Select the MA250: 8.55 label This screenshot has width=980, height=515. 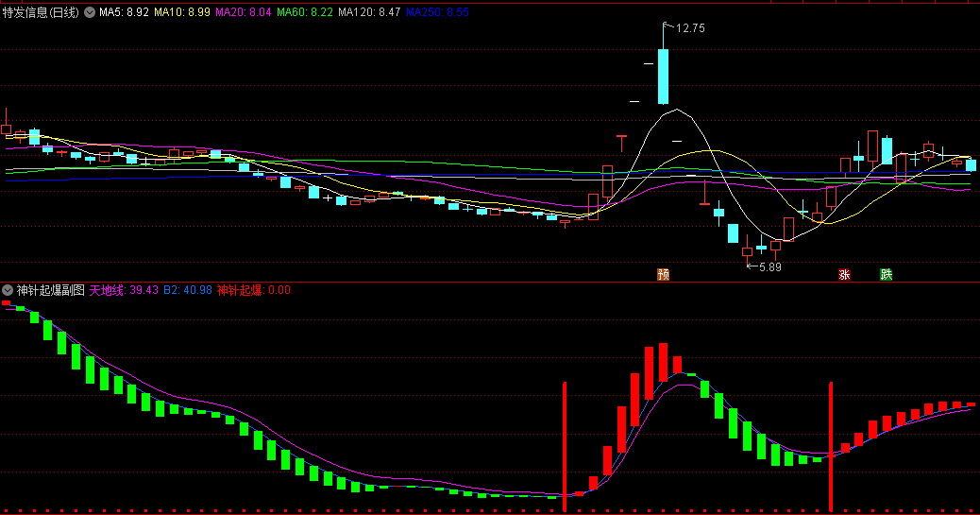point(437,12)
